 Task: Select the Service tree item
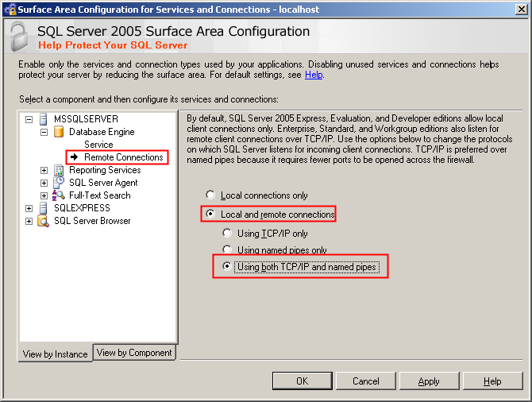98,145
